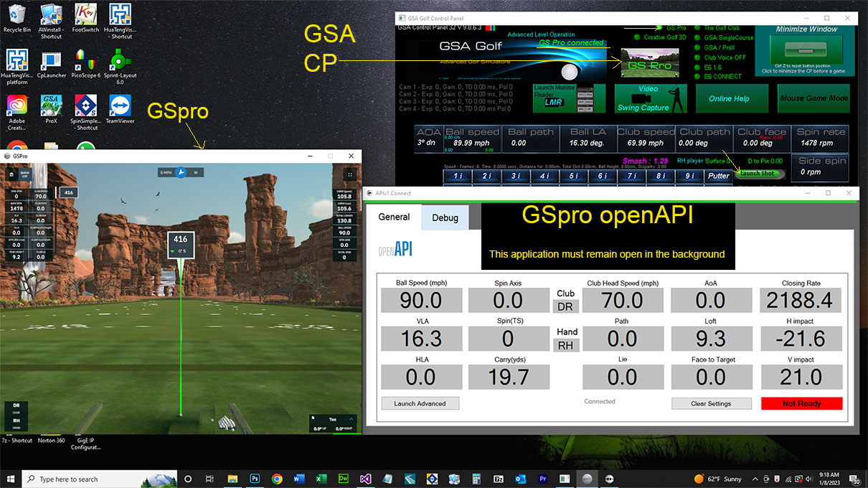Open Adobe Creative Cloud desktop icon

pos(16,113)
